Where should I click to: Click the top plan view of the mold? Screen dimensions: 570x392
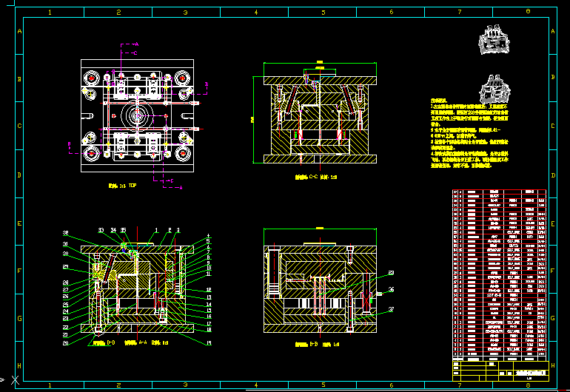click(138, 116)
